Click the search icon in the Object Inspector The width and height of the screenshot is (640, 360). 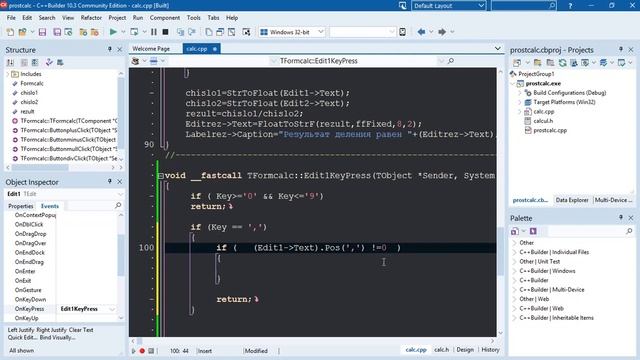click(x=118, y=205)
